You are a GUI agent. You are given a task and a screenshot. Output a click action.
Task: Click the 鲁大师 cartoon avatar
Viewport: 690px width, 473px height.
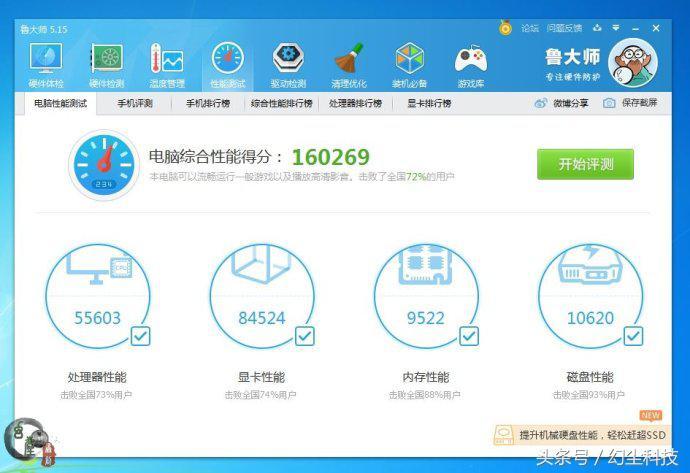click(633, 63)
